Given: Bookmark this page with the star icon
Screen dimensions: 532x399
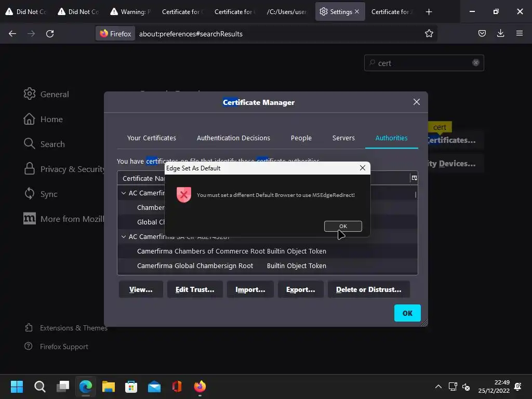Looking at the screenshot, I should (x=429, y=34).
